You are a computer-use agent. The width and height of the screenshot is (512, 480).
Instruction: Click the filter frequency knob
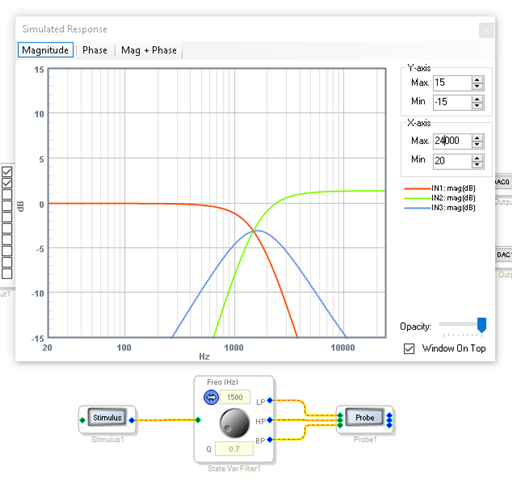coord(234,423)
